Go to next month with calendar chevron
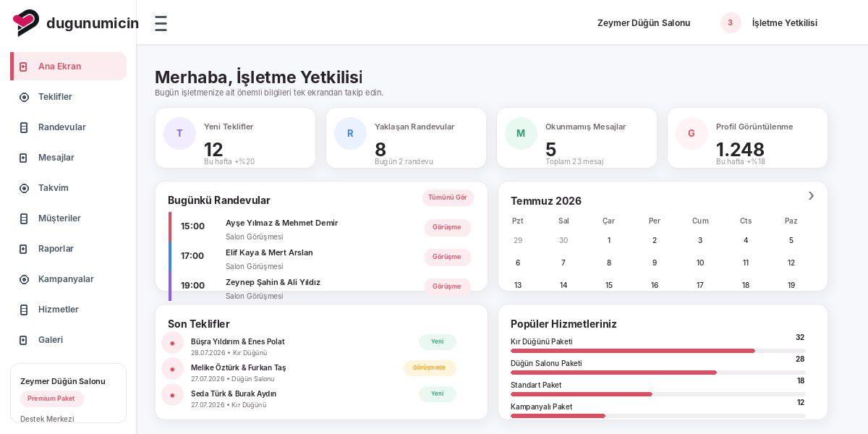The width and height of the screenshot is (868, 434). 811,196
